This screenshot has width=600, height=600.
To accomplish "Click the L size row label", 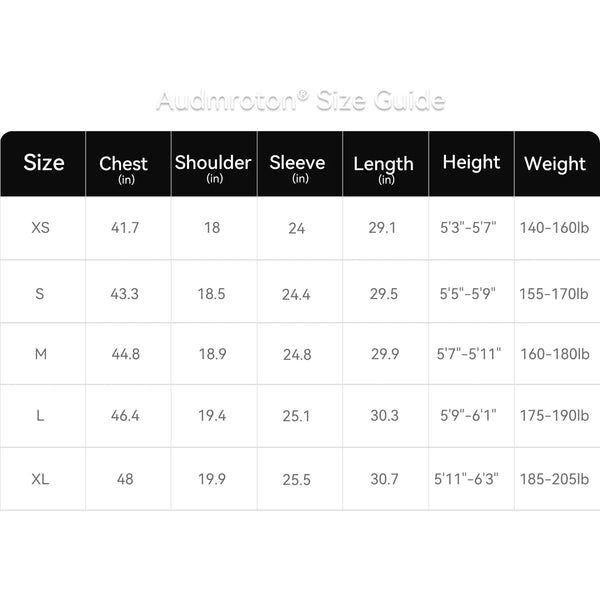I will click(40, 415).
